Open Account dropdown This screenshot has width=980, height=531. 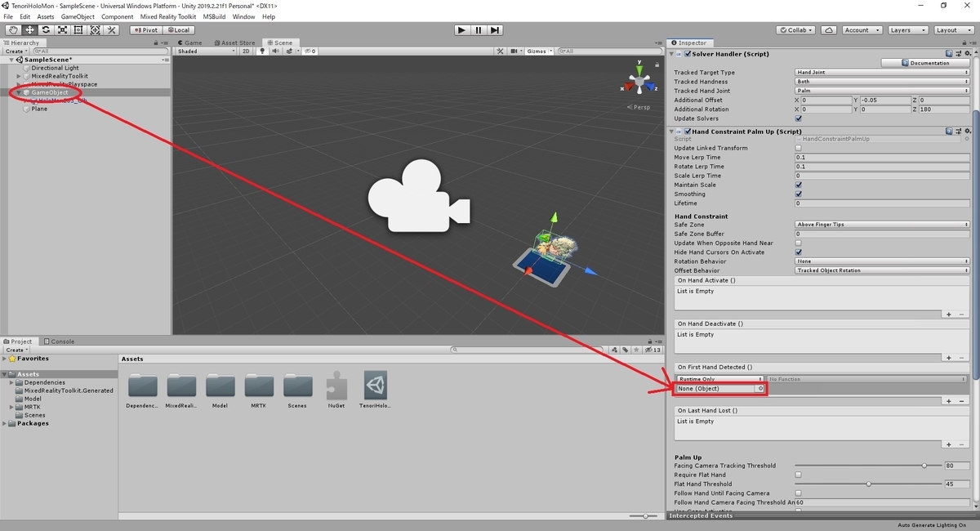pos(862,30)
